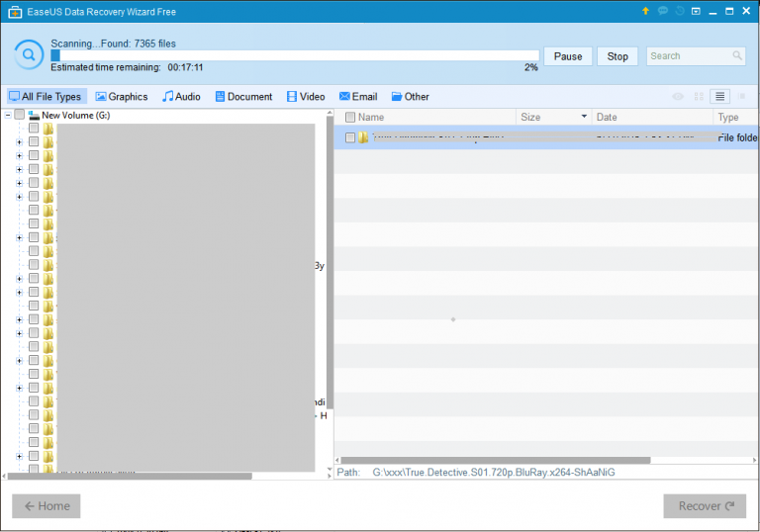This screenshot has width=760, height=532.
Task: Sort by the Name column header
Action: 371,118
